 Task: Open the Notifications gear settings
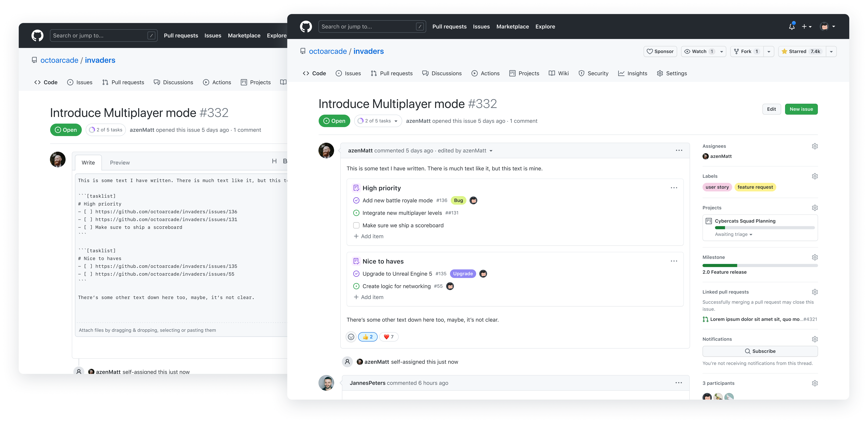[x=814, y=339]
